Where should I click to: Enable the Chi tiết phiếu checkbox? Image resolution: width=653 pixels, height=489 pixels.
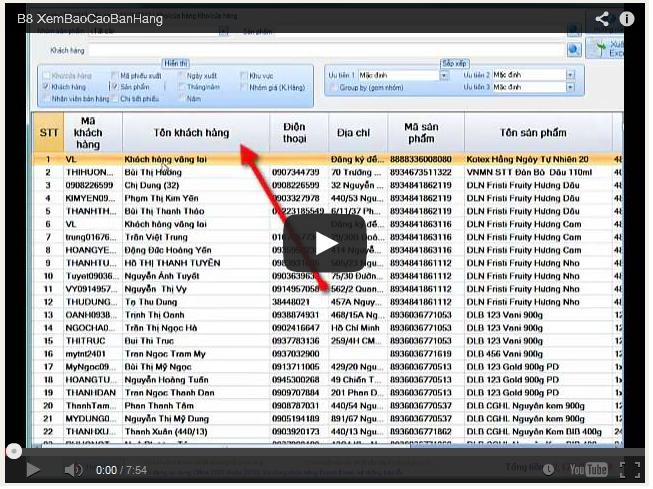coord(115,99)
